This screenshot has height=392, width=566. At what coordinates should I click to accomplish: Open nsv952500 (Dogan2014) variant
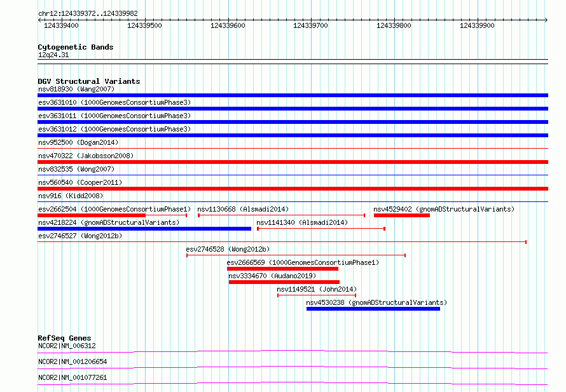click(x=78, y=142)
